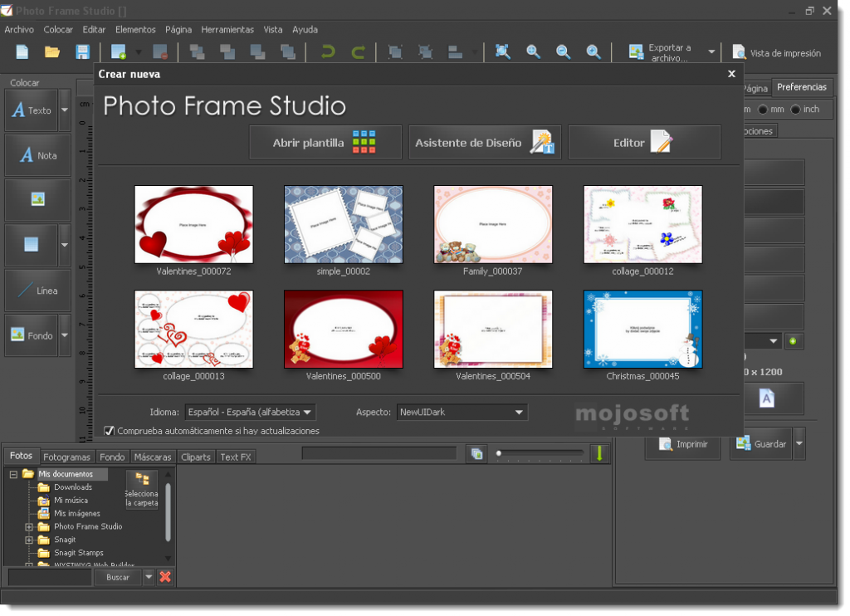Open the Herramientas menu
The image size is (850, 616).
click(227, 30)
